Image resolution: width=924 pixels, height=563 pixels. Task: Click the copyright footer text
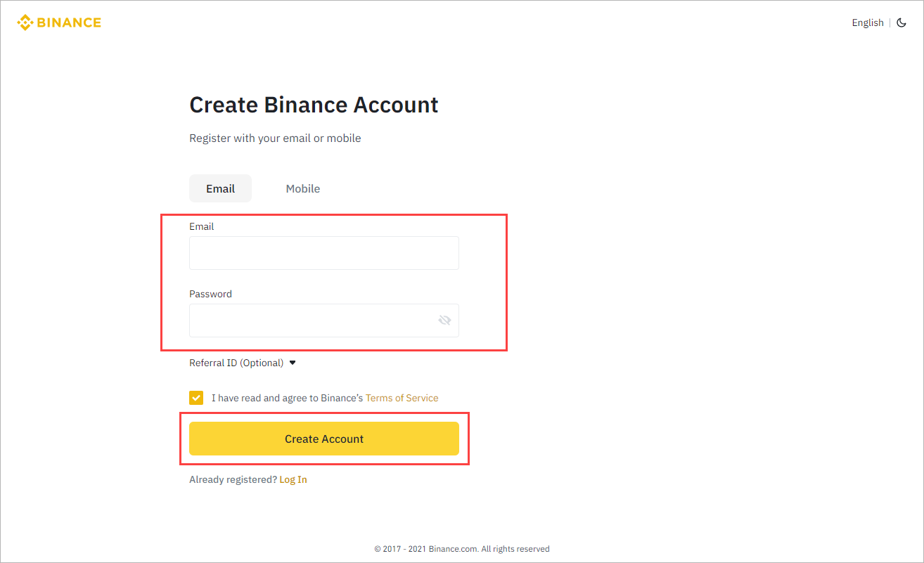tap(462, 549)
